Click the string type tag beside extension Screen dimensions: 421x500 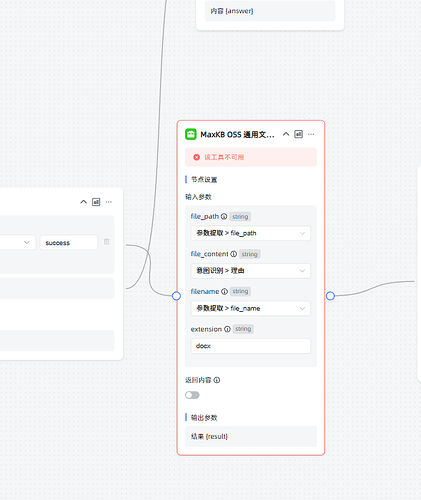pos(243,329)
